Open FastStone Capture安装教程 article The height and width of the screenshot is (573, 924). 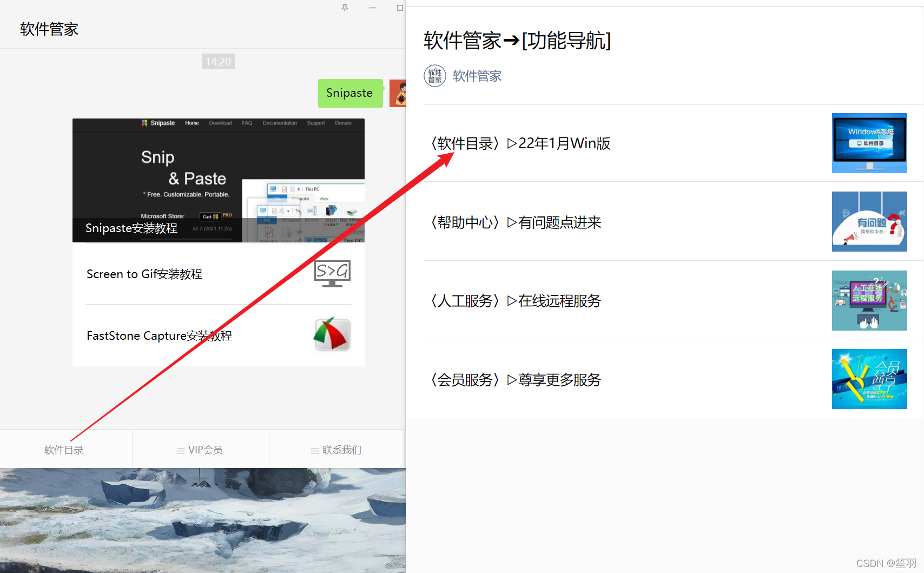pos(219,335)
